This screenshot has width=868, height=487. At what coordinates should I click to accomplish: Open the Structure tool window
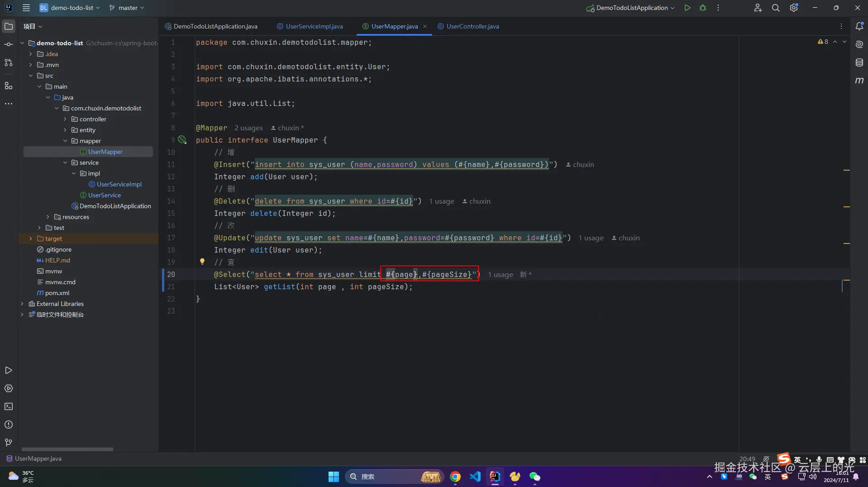pyautogui.click(x=9, y=86)
